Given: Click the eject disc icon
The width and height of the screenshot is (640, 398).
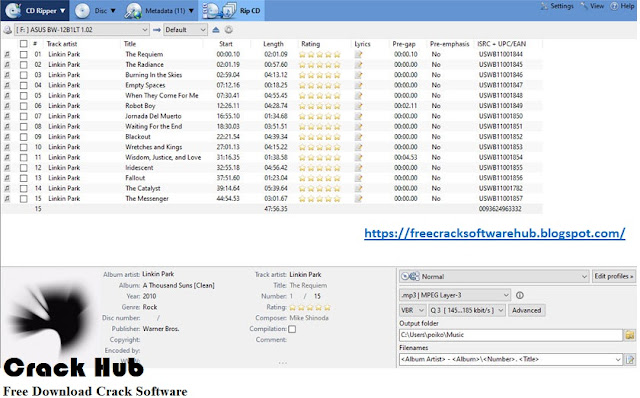Looking at the screenshot, I should tap(216, 30).
